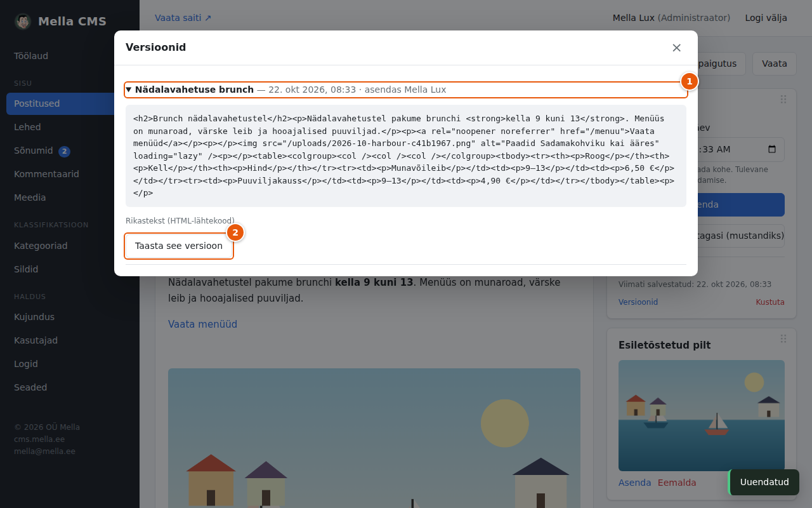Follow the Vaata menüüd link in the post

pos(202,324)
